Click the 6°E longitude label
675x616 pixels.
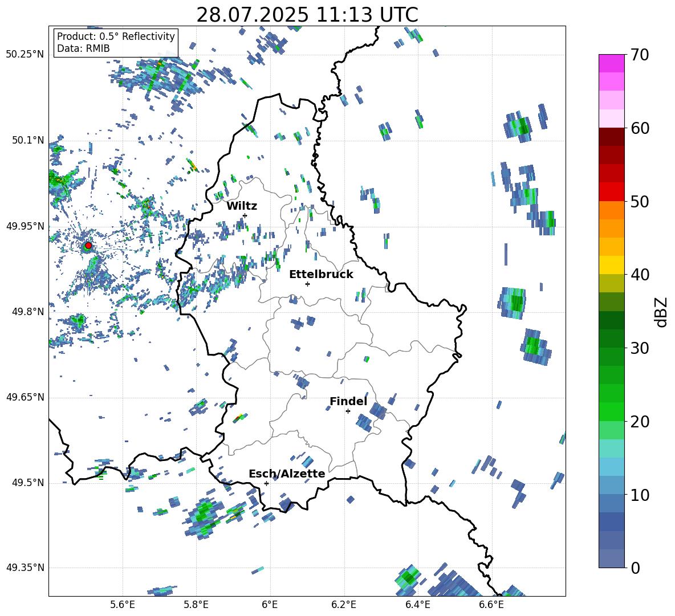[x=270, y=605]
